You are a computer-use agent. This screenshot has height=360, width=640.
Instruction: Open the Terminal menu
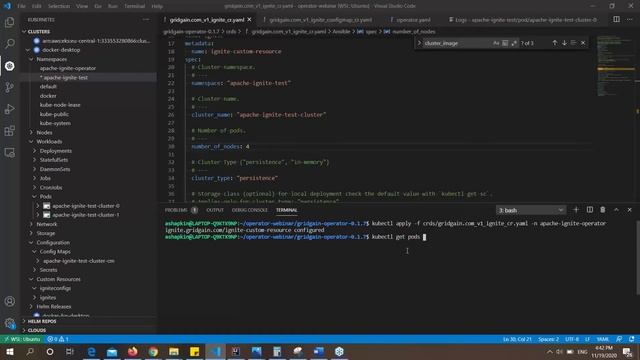click(134, 6)
